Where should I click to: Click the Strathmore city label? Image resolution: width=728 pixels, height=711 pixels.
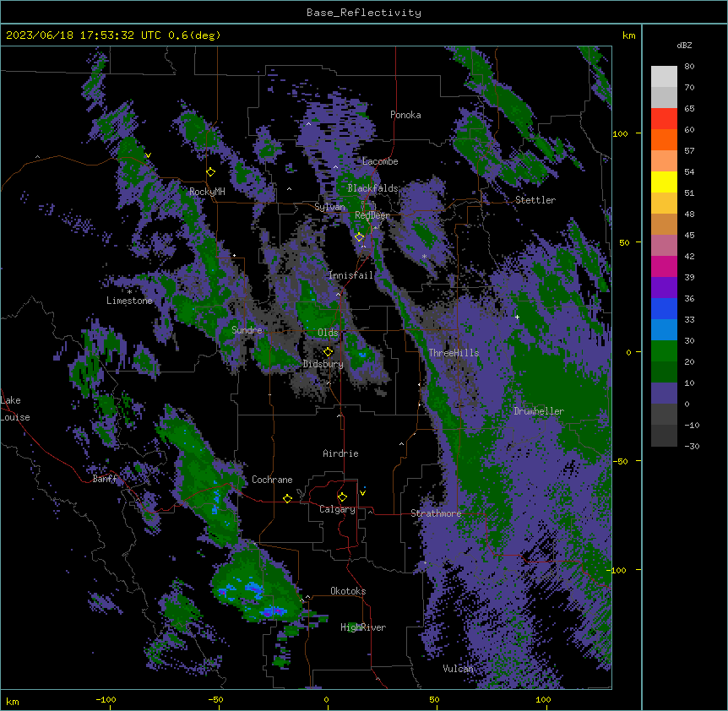point(436,513)
